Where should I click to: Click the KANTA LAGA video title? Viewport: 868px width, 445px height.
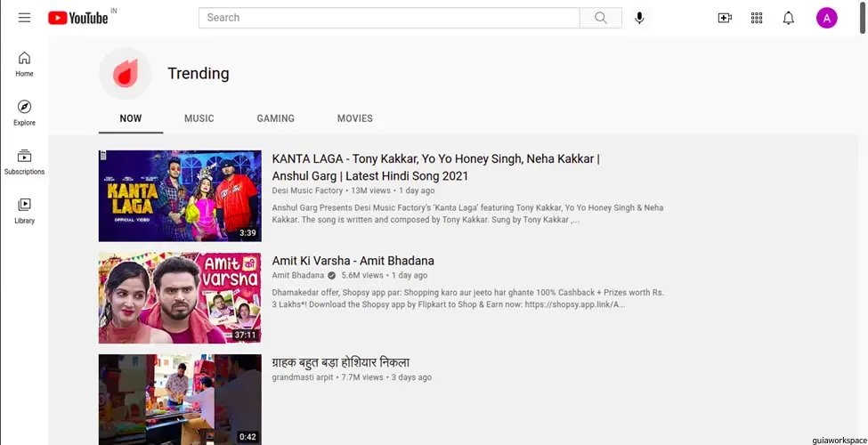pyautogui.click(x=435, y=167)
